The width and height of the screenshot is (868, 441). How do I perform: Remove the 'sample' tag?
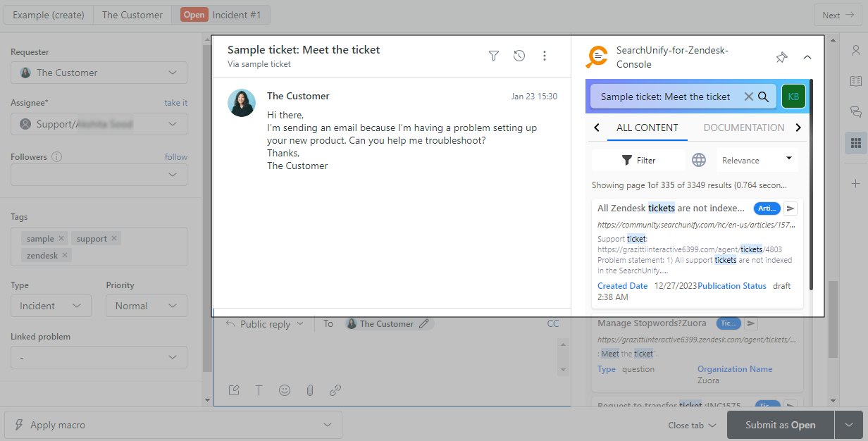(61, 239)
